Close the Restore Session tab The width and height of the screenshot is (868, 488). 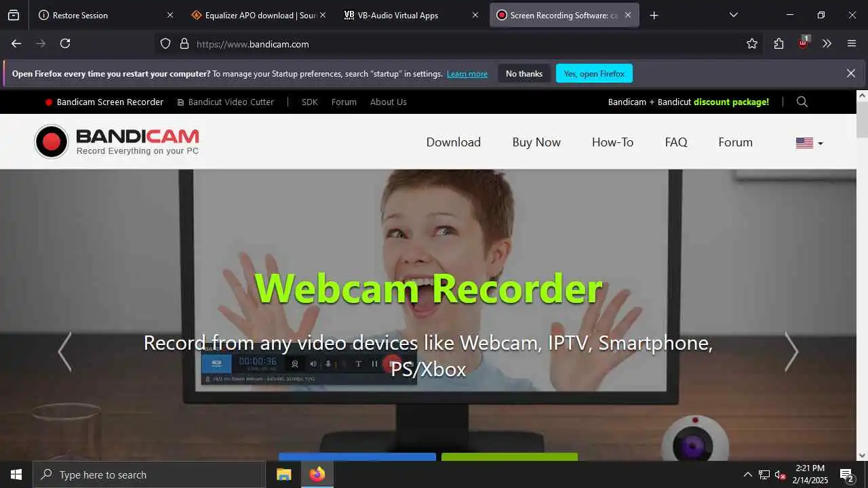click(x=170, y=15)
